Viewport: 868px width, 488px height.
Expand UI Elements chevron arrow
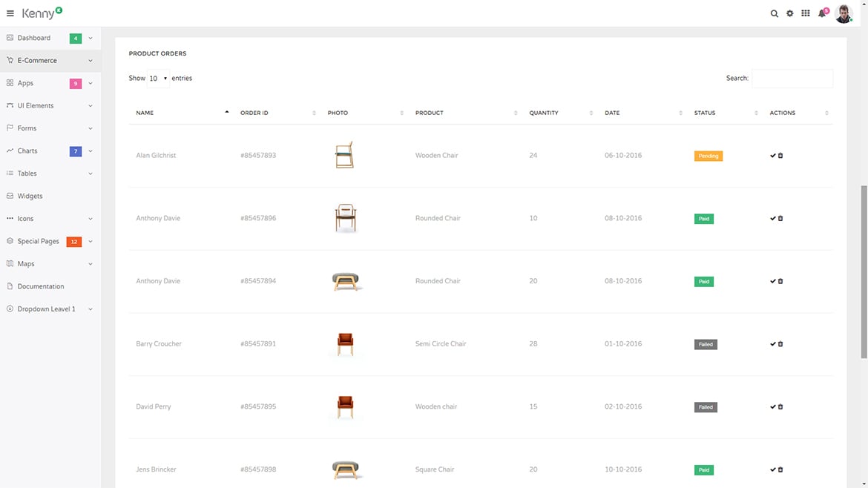91,105
